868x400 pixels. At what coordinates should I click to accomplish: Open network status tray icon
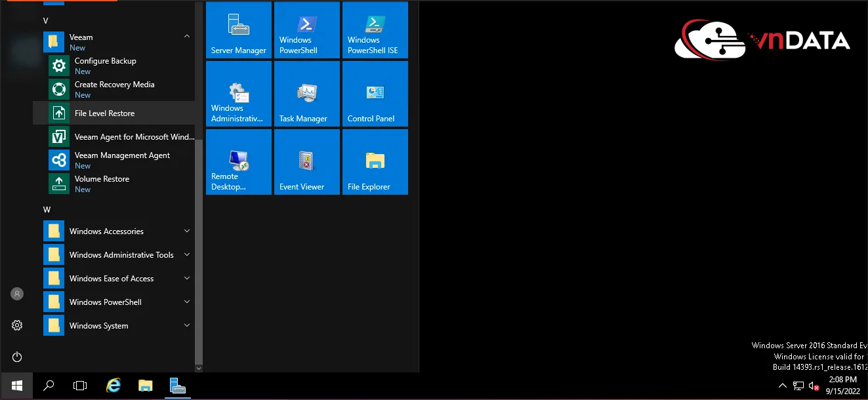(x=798, y=386)
